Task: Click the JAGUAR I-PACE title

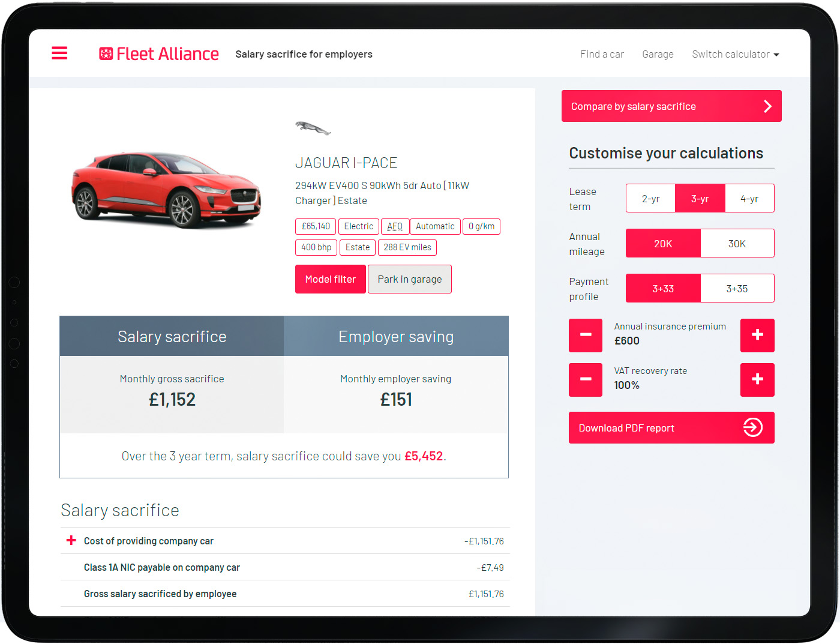Action: click(x=346, y=163)
